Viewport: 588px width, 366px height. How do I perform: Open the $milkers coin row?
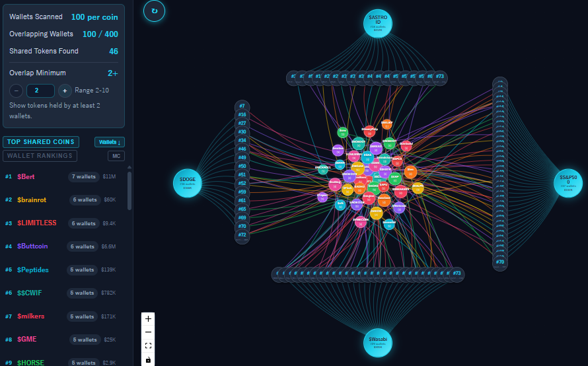click(63, 316)
